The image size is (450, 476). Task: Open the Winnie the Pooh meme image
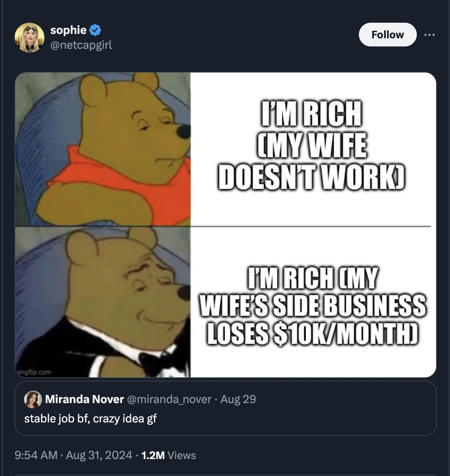pos(225,225)
